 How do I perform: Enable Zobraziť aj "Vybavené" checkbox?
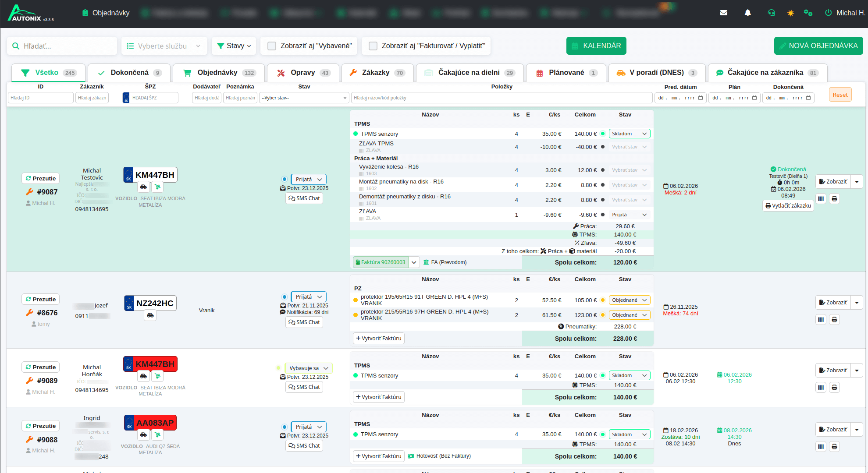pos(272,46)
